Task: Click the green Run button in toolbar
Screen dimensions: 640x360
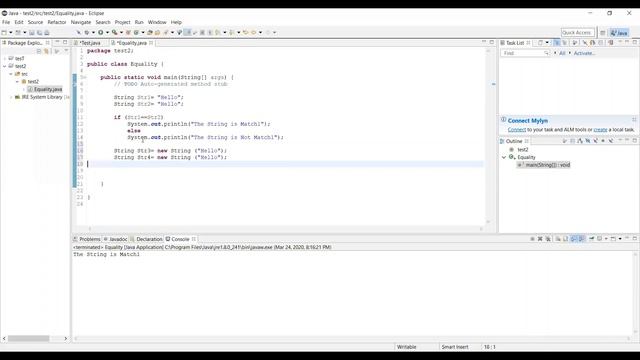Action: click(100, 32)
